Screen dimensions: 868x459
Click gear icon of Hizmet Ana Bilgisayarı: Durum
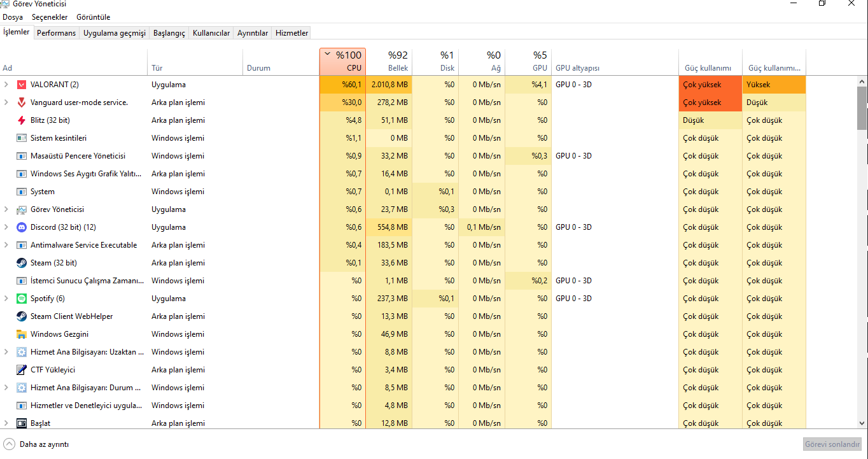pos(22,388)
